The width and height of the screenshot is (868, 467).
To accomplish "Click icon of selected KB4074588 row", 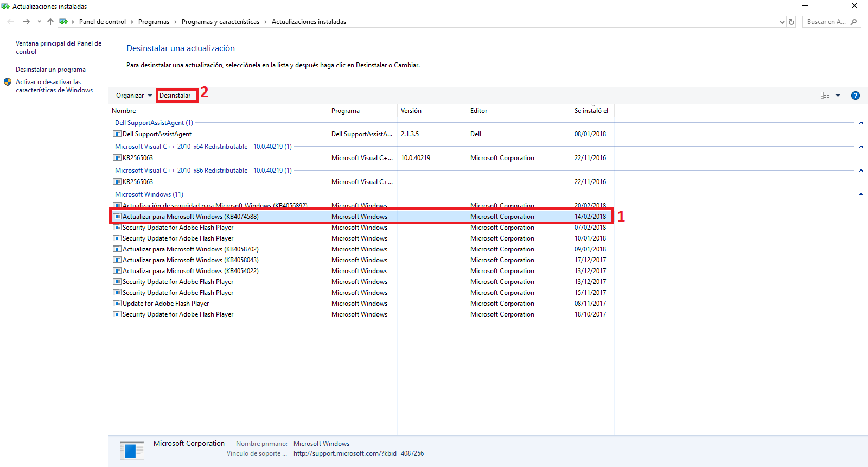I will [x=117, y=217].
